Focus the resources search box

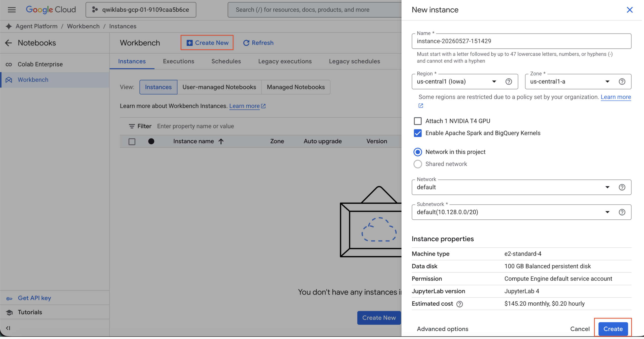315,10
